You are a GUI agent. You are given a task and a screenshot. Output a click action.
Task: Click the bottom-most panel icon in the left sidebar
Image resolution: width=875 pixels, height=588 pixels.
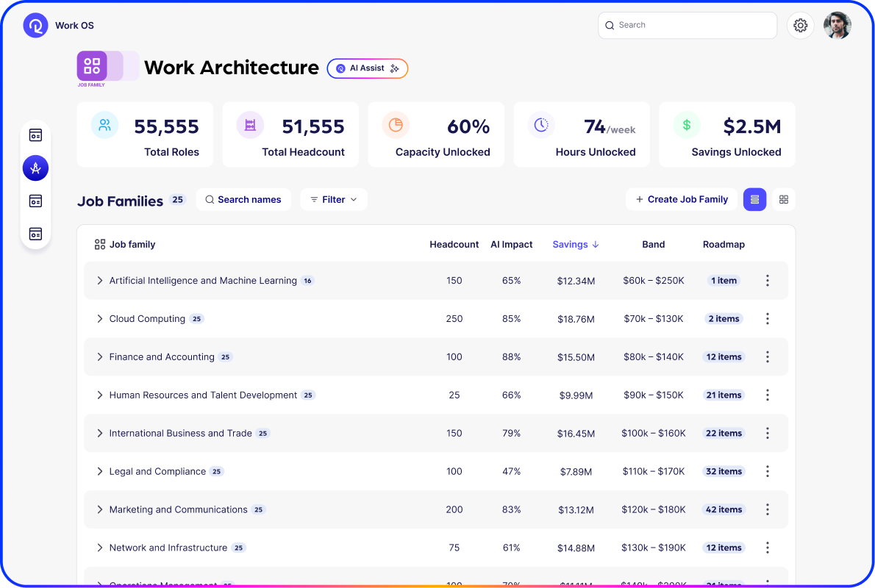35,234
